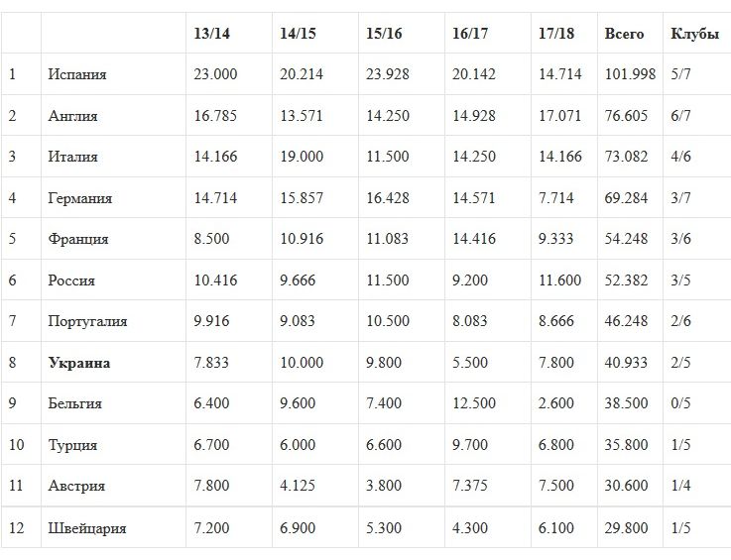This screenshot has height=560, width=731.
Task: Select the Клубы column header
Action: 695,34
